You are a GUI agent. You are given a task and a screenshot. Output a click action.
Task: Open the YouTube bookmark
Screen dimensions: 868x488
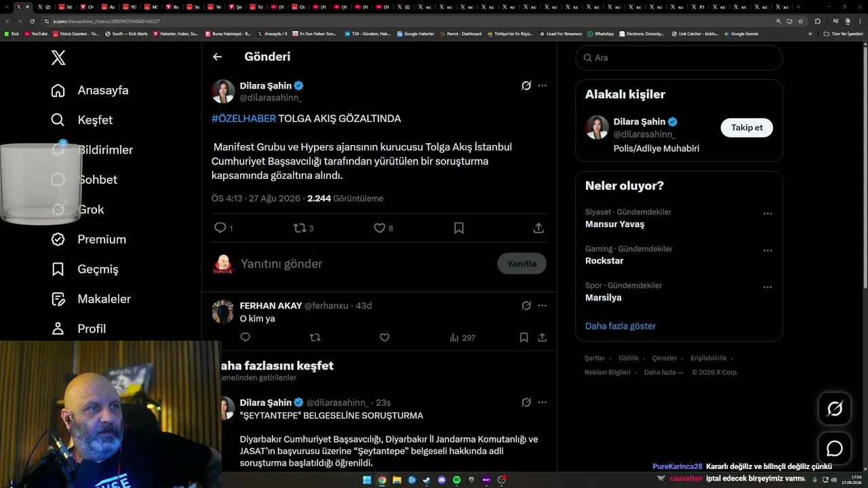coord(36,34)
